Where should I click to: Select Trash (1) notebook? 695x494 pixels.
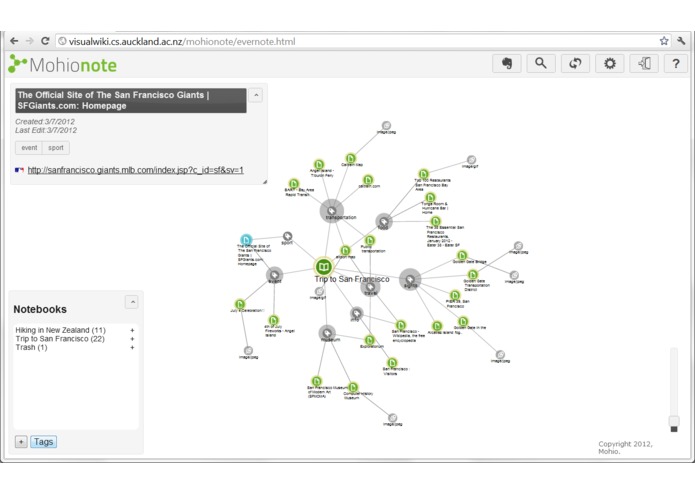point(31,348)
